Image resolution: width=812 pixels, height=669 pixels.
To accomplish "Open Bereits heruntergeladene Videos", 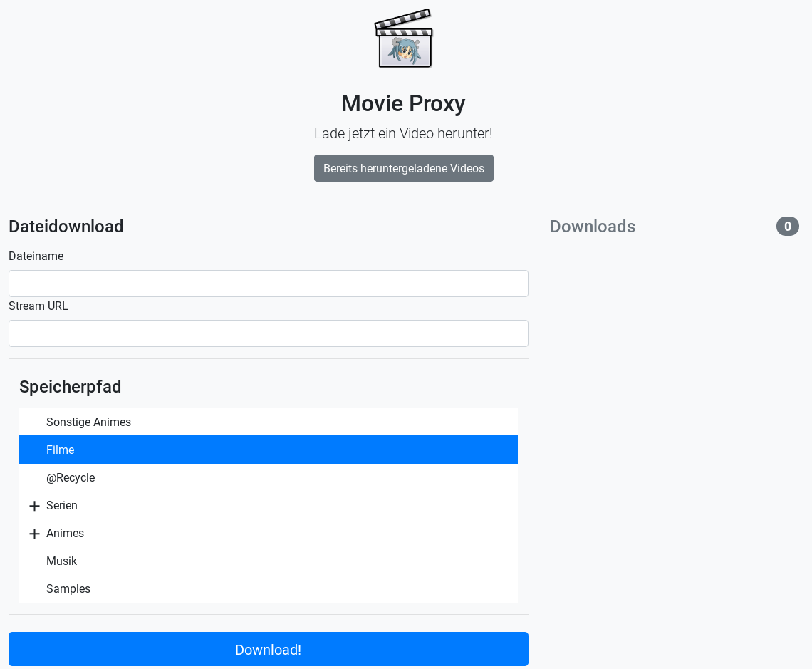I will coord(403,168).
